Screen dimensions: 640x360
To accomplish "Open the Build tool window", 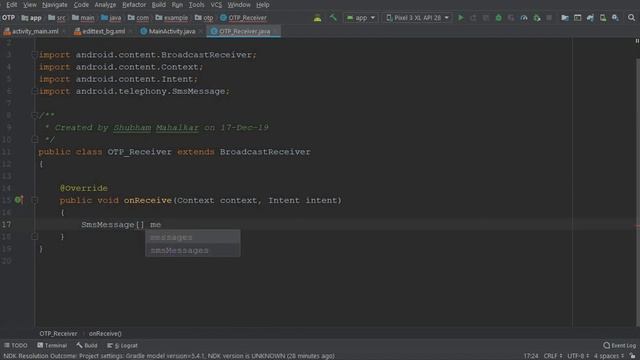I will coord(87,345).
